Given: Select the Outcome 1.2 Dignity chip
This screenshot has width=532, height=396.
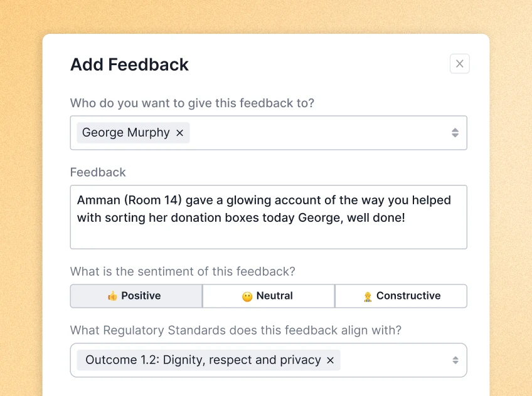Looking at the screenshot, I should (x=201, y=360).
